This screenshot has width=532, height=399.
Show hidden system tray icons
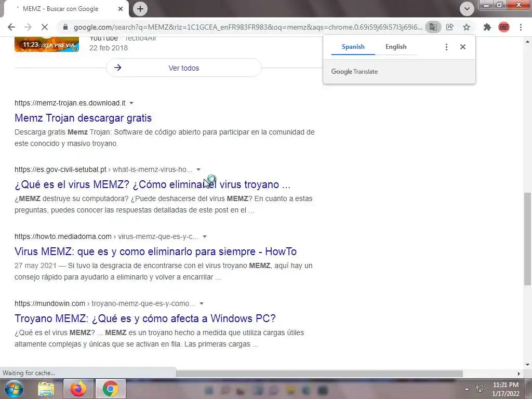click(x=467, y=389)
